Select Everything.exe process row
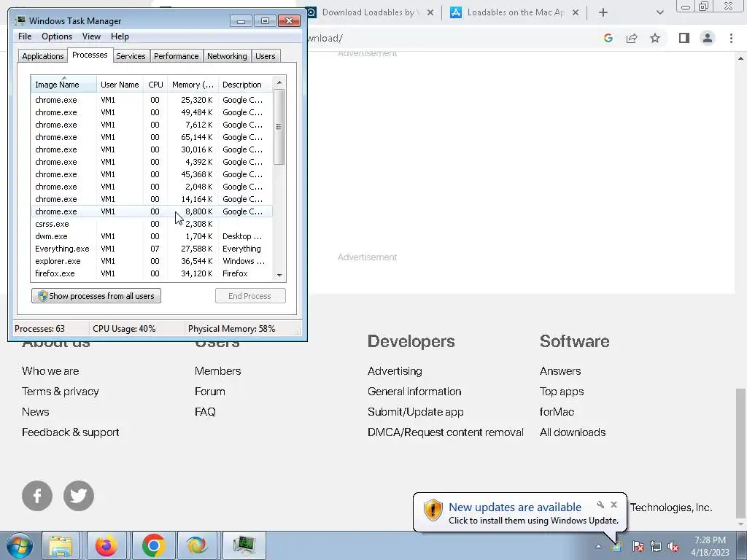747x560 pixels. pyautogui.click(x=152, y=249)
